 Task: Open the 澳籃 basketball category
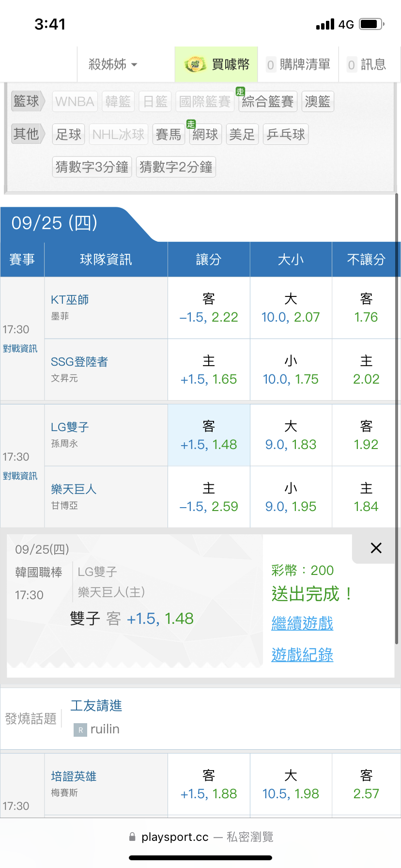click(318, 102)
